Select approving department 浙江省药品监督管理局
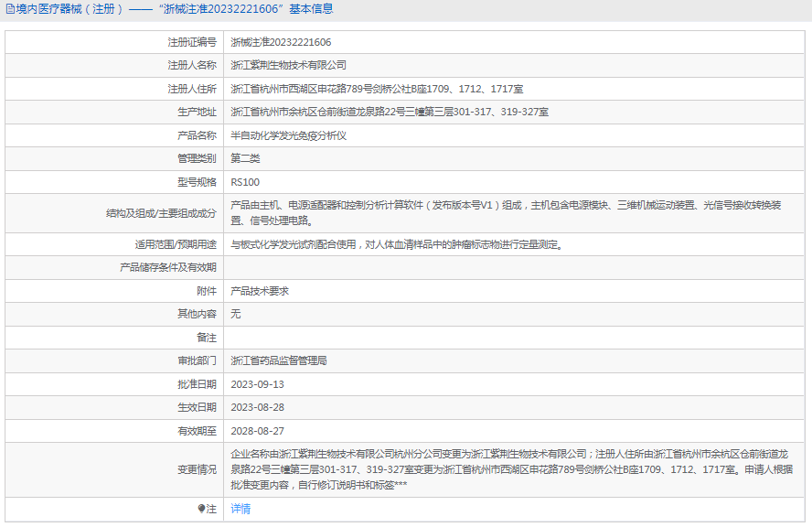Image resolution: width=812 pixels, height=527 pixels. pos(279,360)
